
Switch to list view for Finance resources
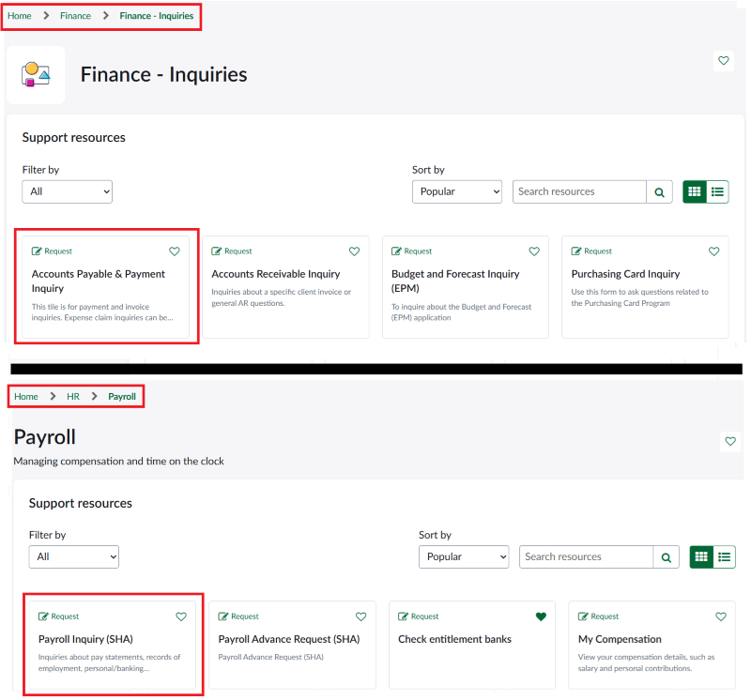717,191
